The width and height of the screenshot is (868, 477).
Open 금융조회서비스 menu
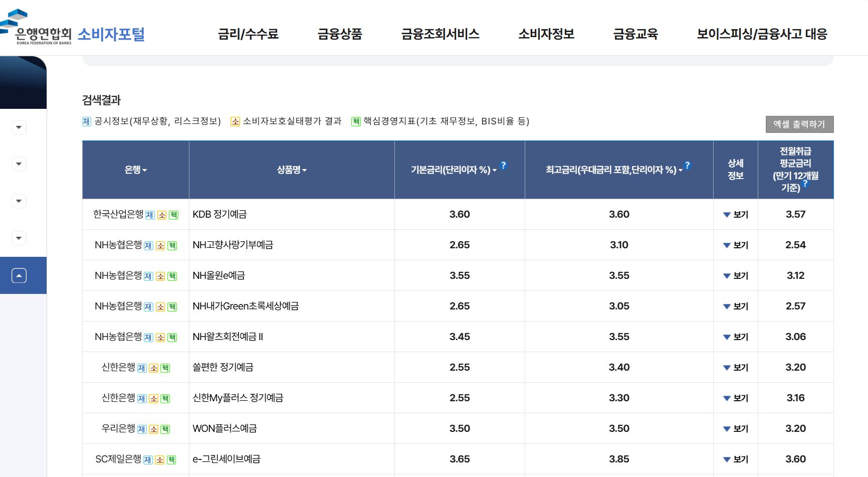[x=441, y=34]
